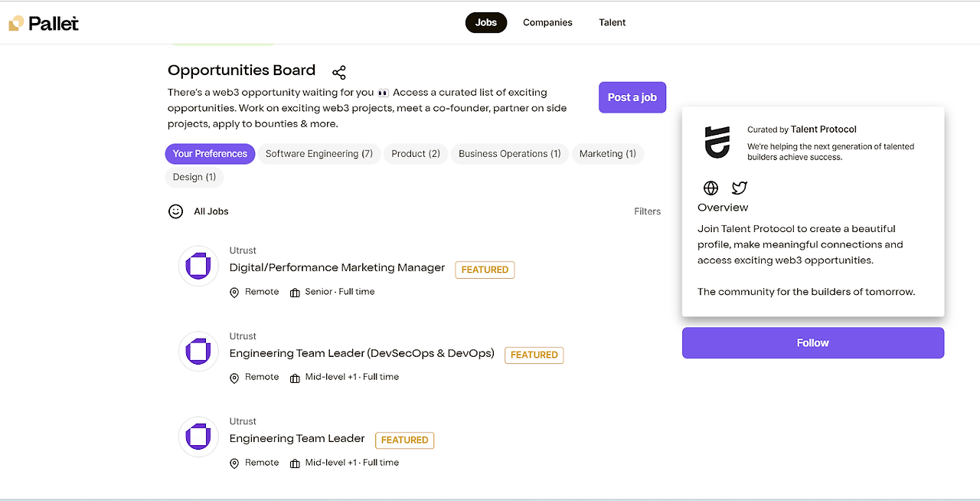980x501 pixels.
Task: Click the Pallet logo icon
Action: click(15, 22)
